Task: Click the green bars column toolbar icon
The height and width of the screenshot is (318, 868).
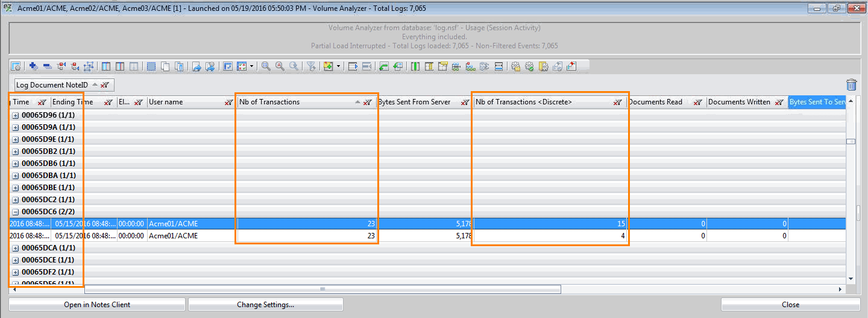Action: point(415,66)
